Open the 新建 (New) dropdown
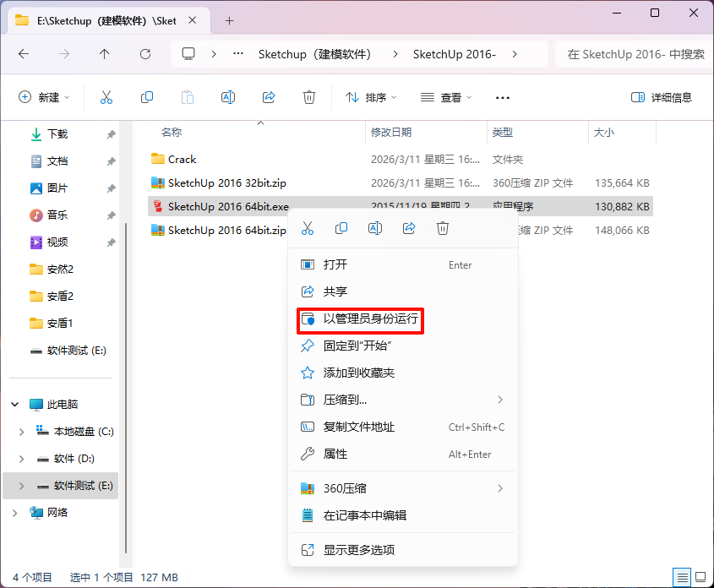The image size is (714, 588). coord(44,97)
